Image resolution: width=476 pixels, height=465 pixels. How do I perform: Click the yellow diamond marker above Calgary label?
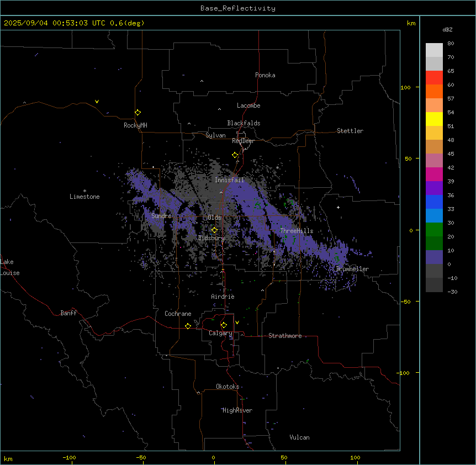click(x=224, y=325)
